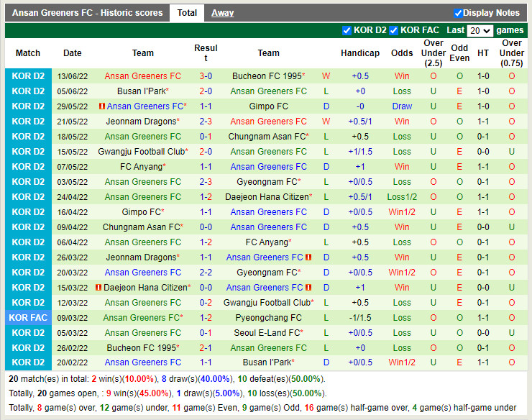Click the Handicap column header

[x=360, y=53]
